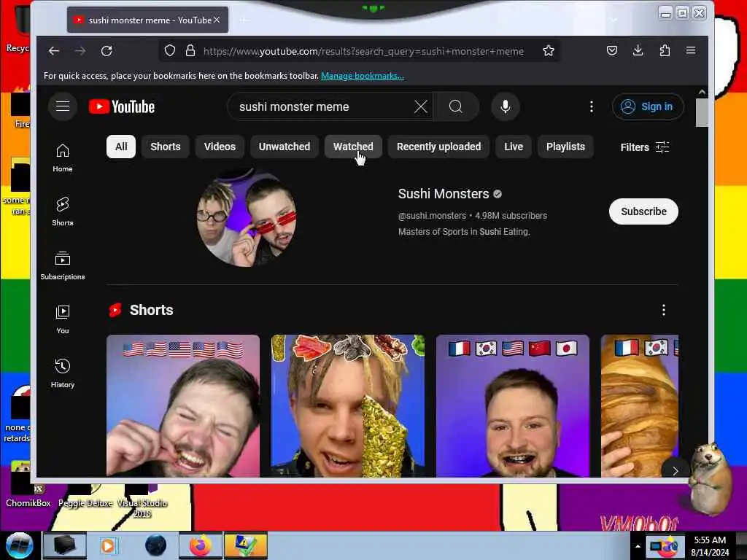Select the Unwatched filter chip
Screen dimensions: 747x560
click(285, 147)
